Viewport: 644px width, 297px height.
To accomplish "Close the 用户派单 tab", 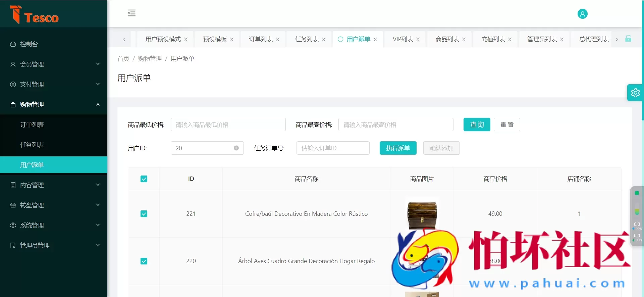I will click(x=375, y=40).
